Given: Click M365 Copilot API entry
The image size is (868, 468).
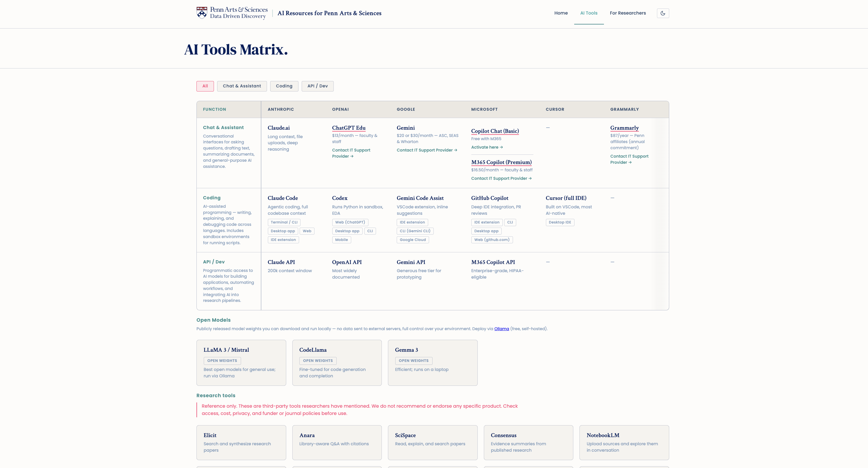Looking at the screenshot, I should (493, 262).
